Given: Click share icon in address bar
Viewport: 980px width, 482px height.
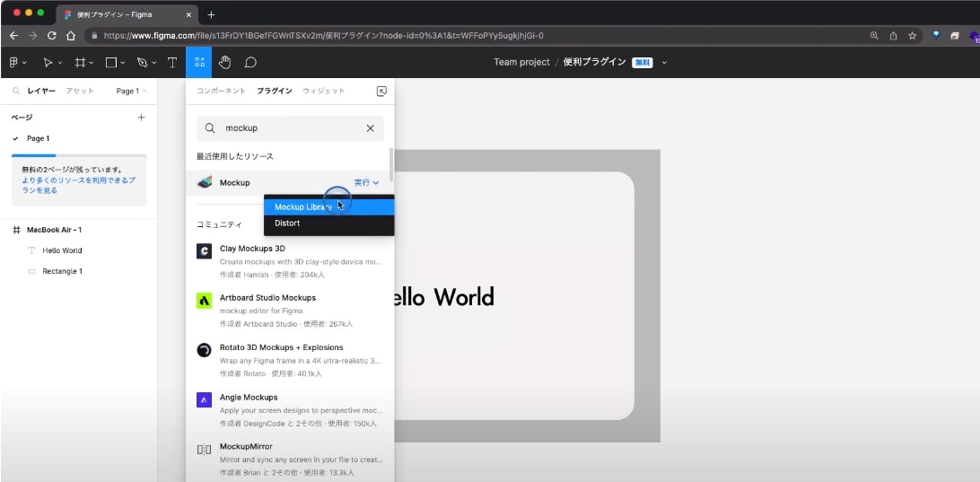Looking at the screenshot, I should (x=894, y=36).
